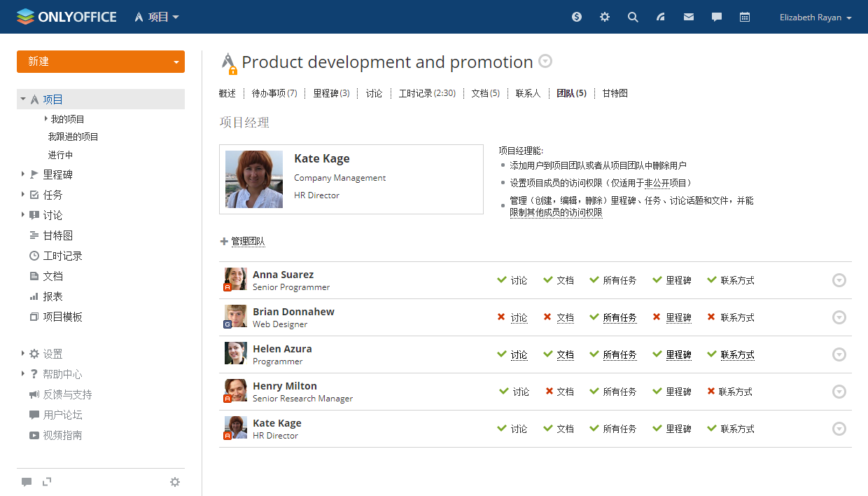
Task: Open the settings gear in top bar
Action: point(605,17)
